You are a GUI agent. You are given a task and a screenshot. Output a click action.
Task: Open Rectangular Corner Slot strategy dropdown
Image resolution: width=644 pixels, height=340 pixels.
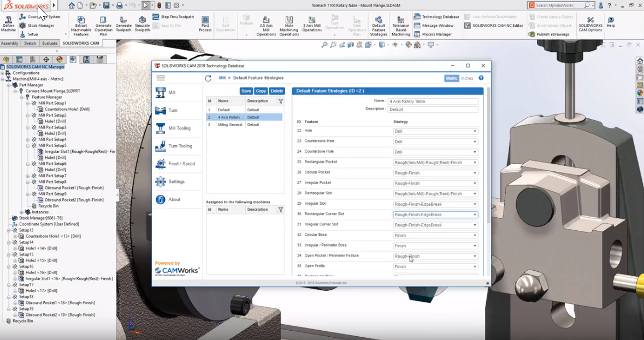(435, 214)
